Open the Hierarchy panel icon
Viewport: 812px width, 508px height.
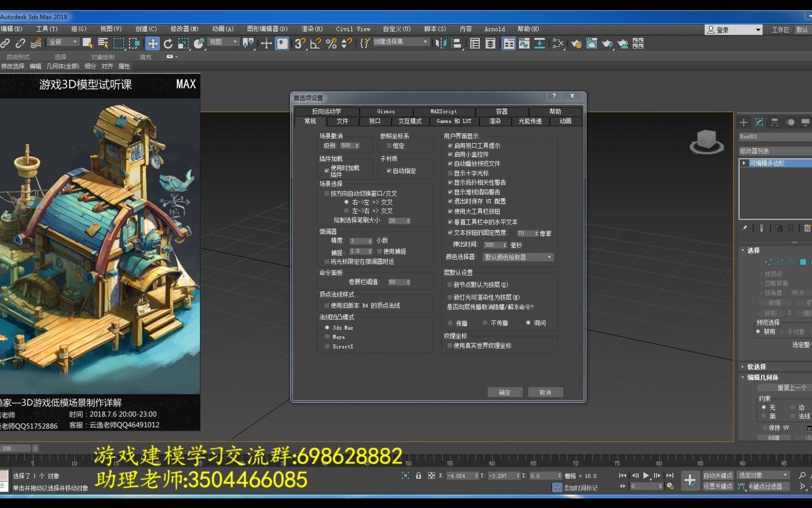click(775, 122)
